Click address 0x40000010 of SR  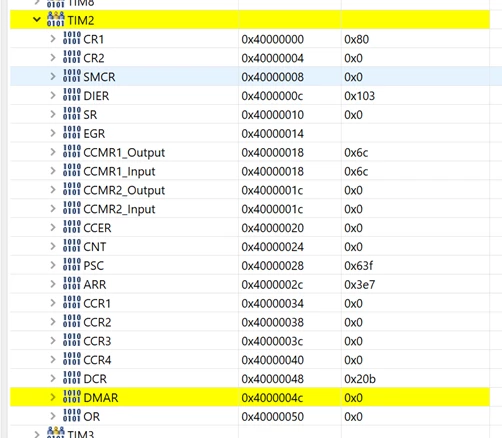click(273, 115)
